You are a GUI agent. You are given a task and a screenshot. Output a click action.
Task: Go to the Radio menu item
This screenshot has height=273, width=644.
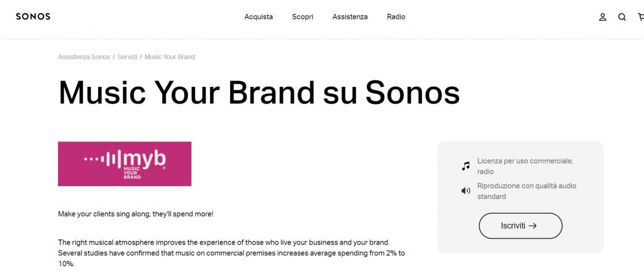click(x=396, y=17)
